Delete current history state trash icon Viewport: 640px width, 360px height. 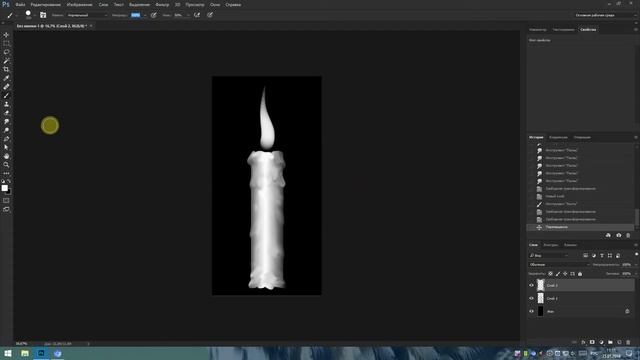(x=628, y=235)
